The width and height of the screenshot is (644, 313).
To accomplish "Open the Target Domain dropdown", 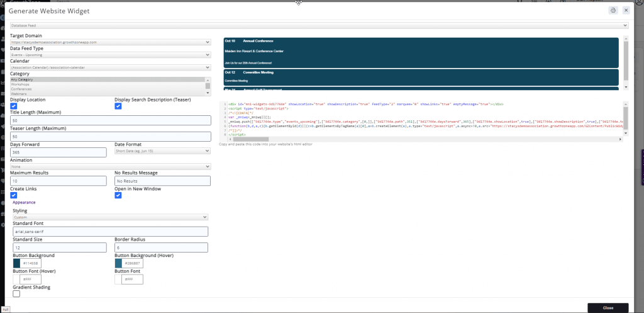I will point(111,42).
